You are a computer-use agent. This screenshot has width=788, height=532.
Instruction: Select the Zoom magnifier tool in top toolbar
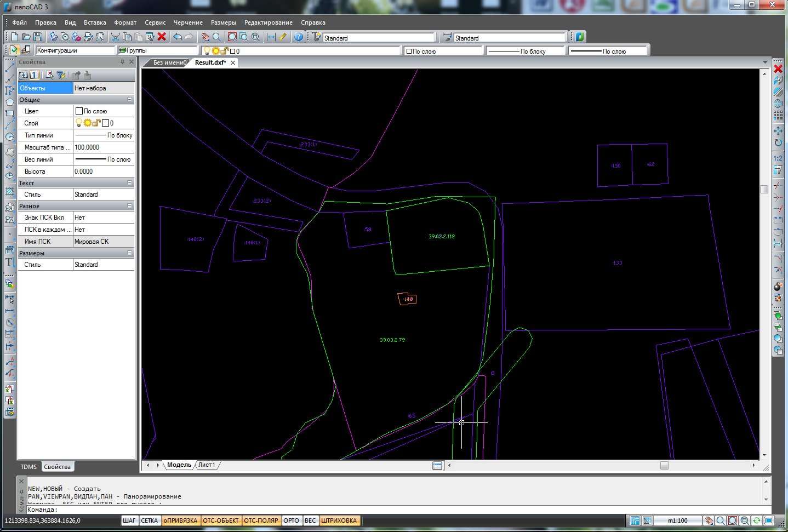tap(217, 37)
